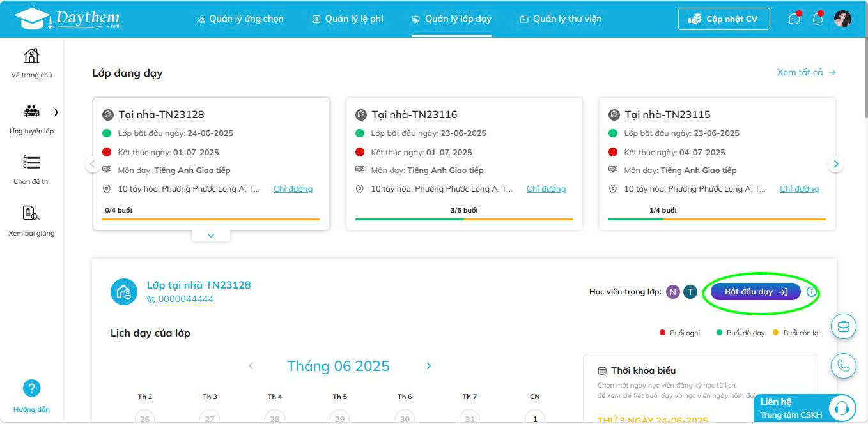Click student avatar N
The width and height of the screenshot is (868, 424).
672,292
